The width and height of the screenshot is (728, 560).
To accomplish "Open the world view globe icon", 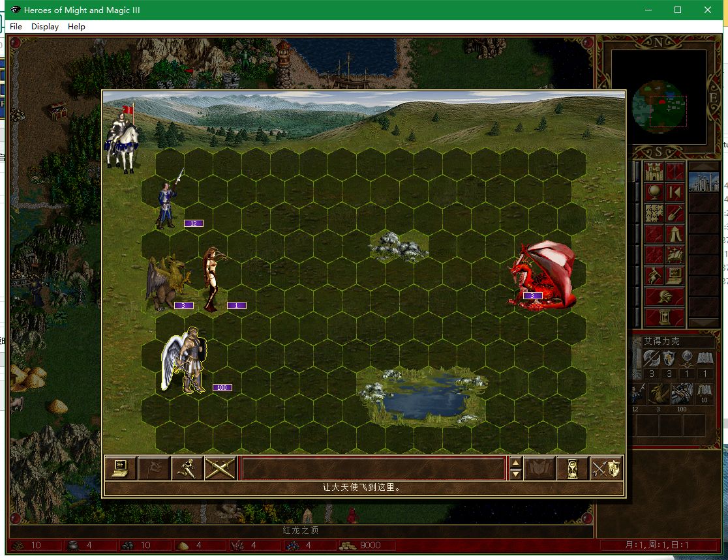I will pos(654,192).
